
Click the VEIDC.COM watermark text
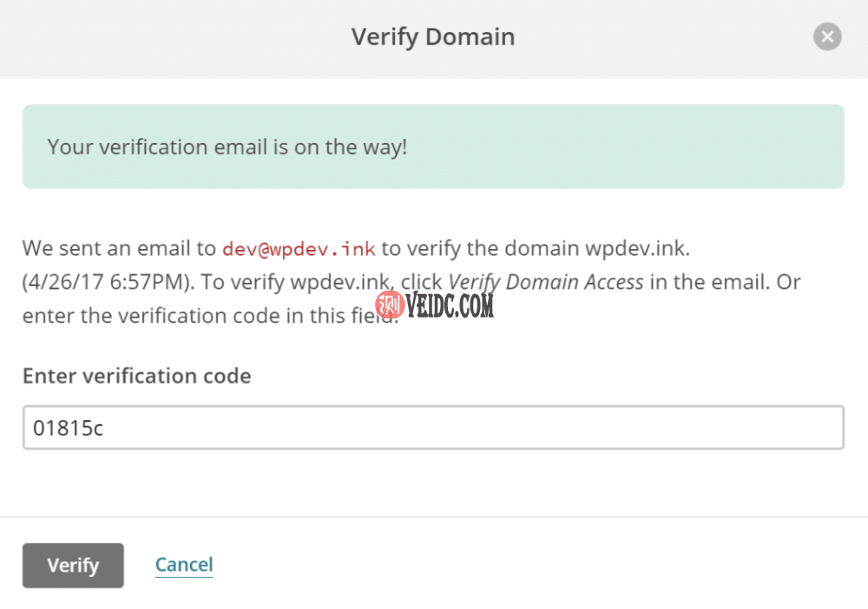(x=450, y=304)
